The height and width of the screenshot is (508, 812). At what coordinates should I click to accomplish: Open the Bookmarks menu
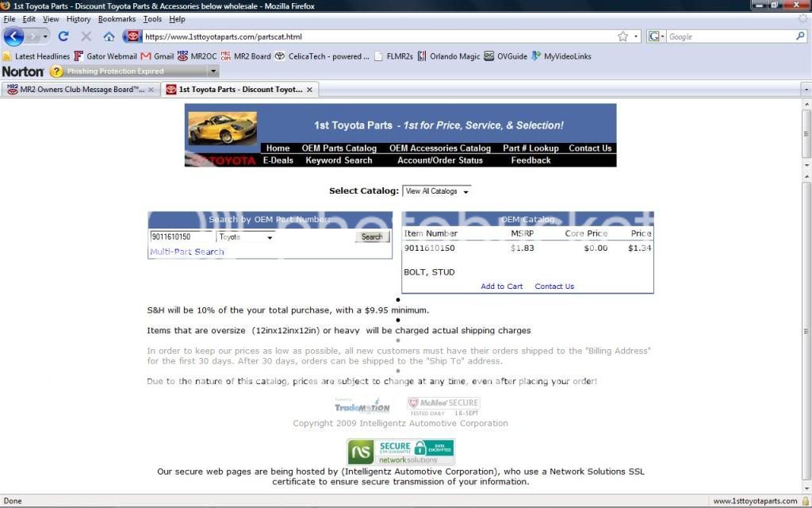[117, 19]
